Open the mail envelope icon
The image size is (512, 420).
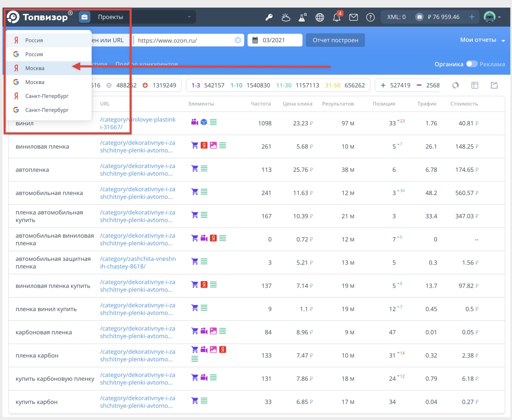354,17
